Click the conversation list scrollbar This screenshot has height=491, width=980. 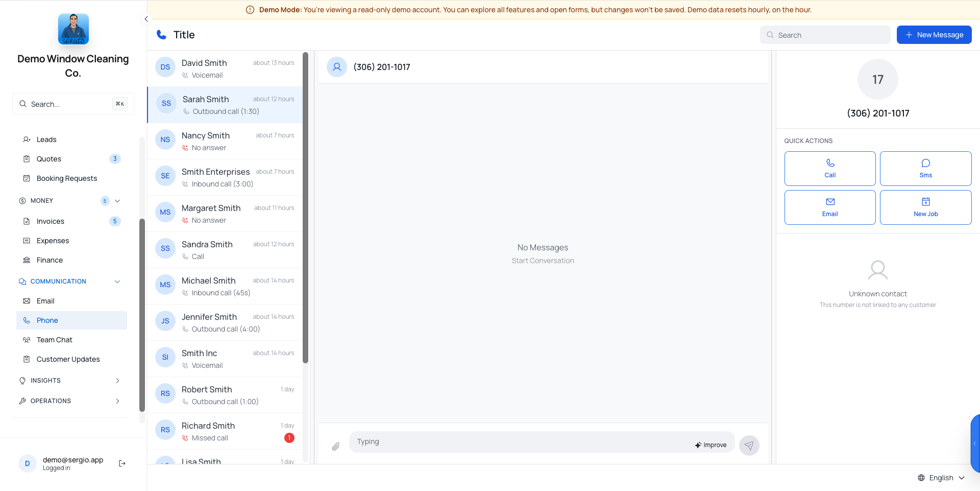coord(305,207)
